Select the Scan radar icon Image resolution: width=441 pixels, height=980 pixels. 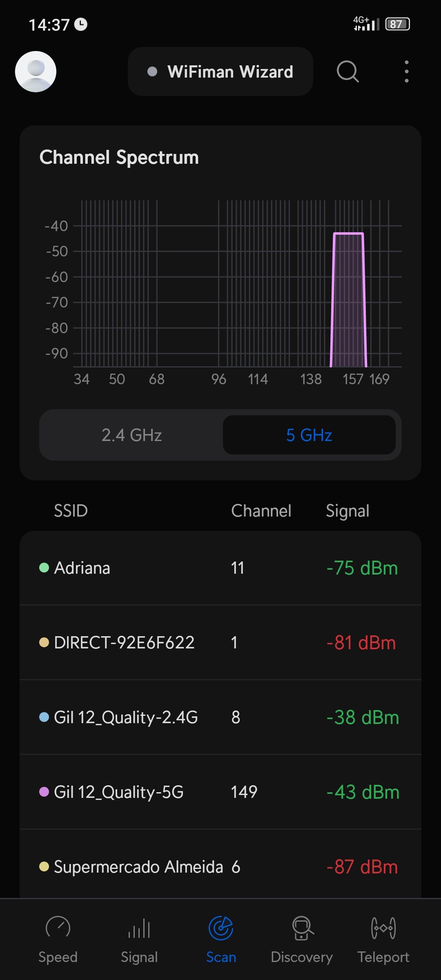coord(221,928)
